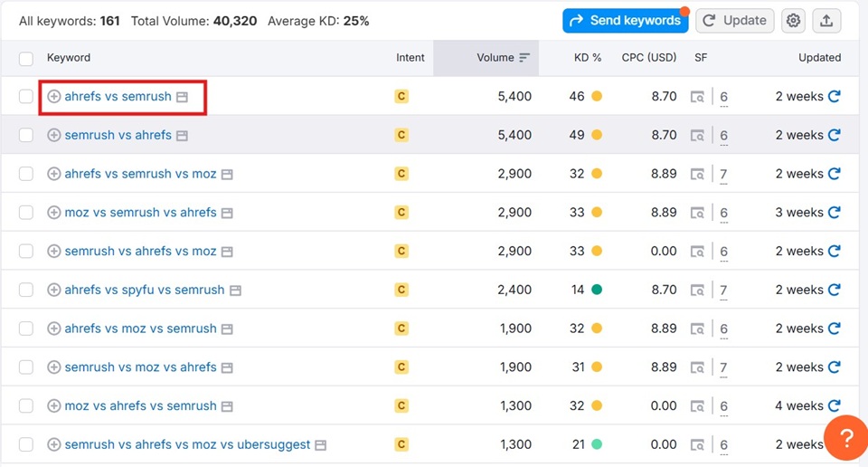Open the 'ahrefs vs semrush' keyword link
Screen dimensions: 868x467
[118, 97]
